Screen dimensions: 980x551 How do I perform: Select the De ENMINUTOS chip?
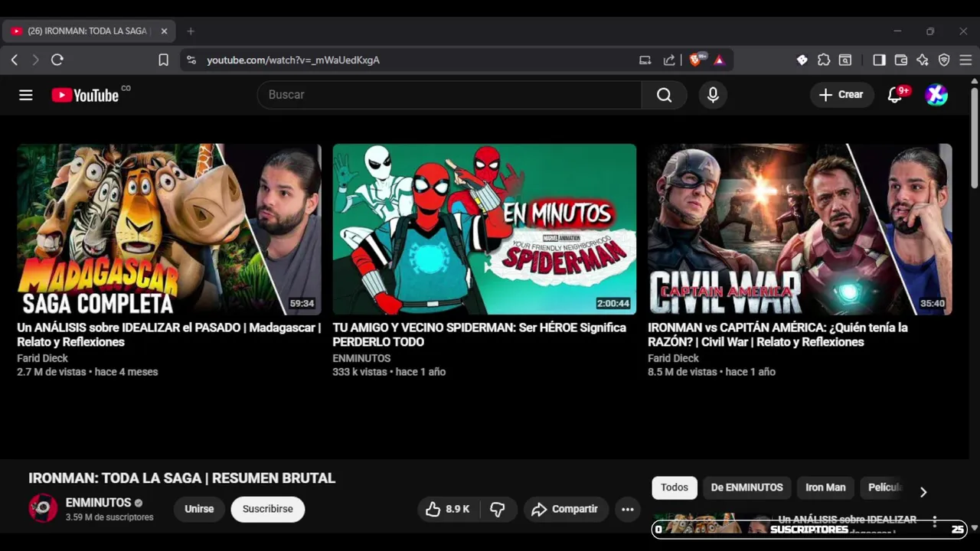tap(746, 487)
